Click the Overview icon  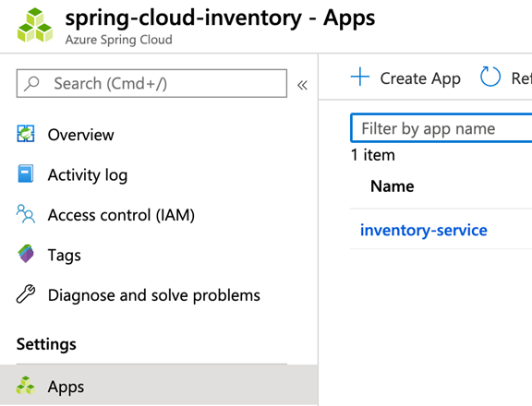pos(26,134)
